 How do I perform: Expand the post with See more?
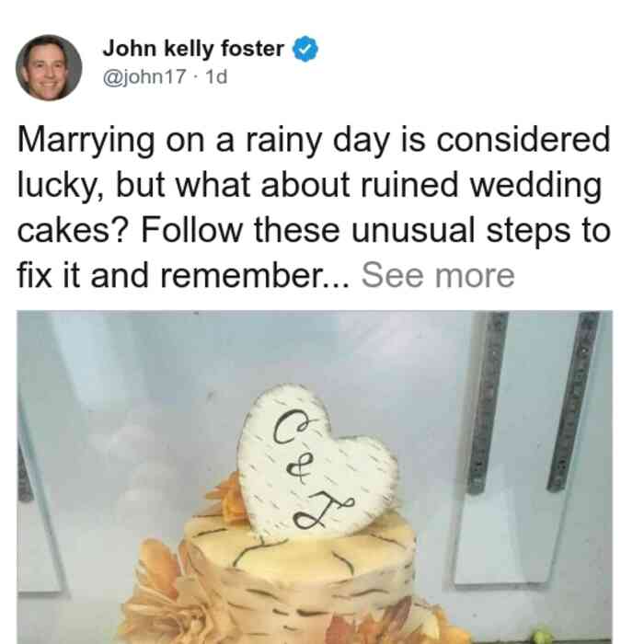coord(438,276)
